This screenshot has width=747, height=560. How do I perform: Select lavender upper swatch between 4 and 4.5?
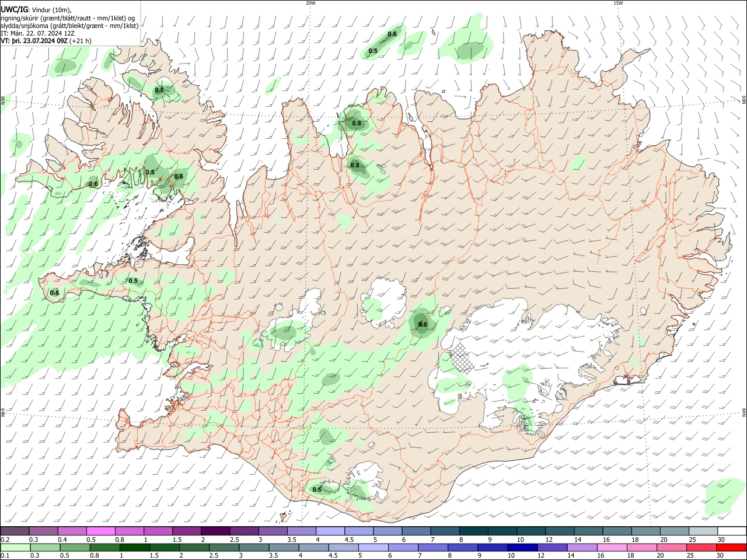pyautogui.click(x=329, y=531)
